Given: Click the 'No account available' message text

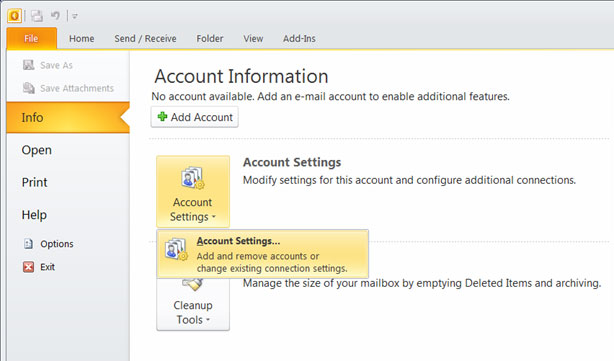Looking at the screenshot, I should 330,96.
